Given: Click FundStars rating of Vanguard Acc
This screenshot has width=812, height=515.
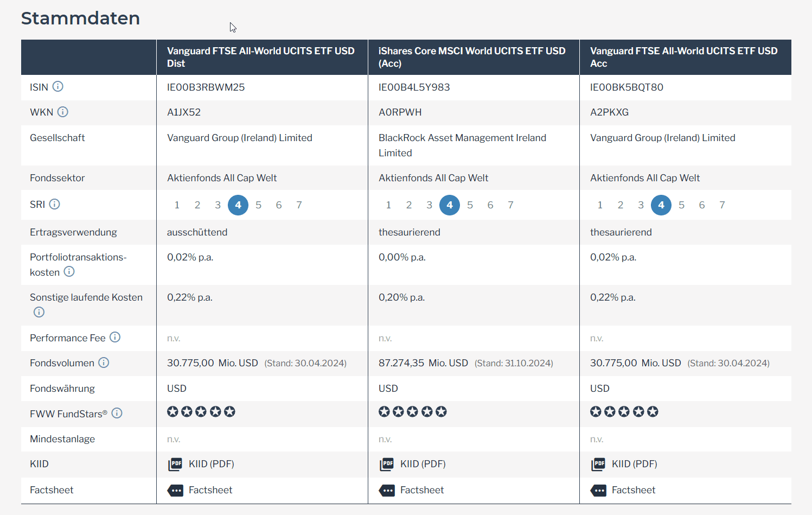Looking at the screenshot, I should tap(624, 412).
